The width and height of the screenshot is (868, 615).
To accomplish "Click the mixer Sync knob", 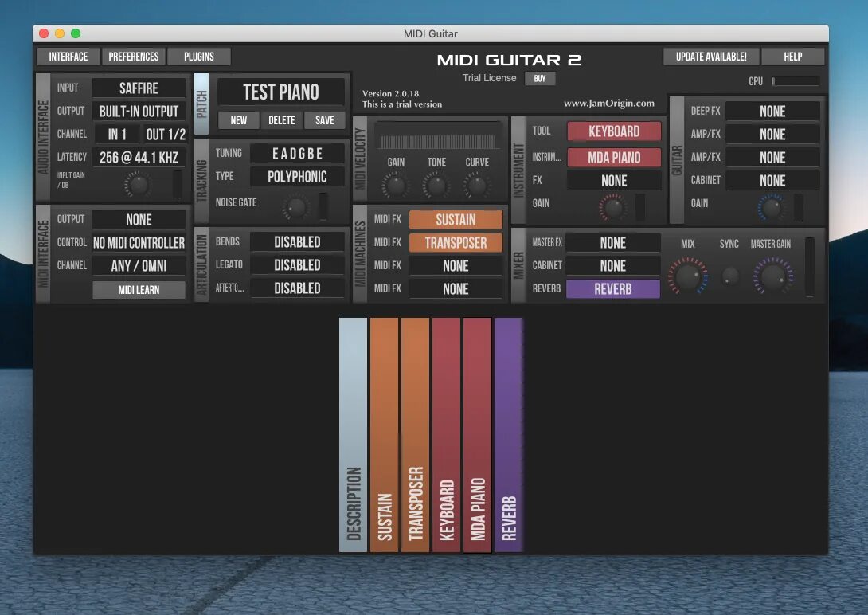I will tap(729, 275).
